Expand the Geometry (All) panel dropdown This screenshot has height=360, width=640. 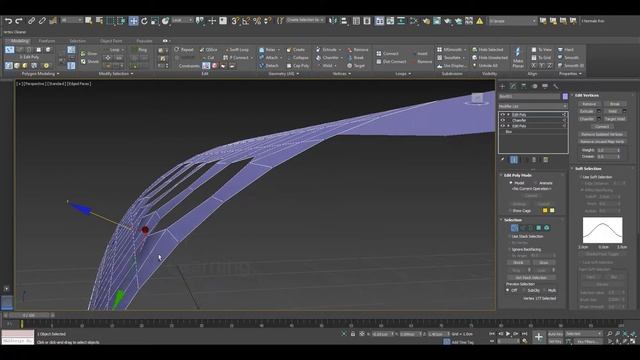tap(284, 74)
